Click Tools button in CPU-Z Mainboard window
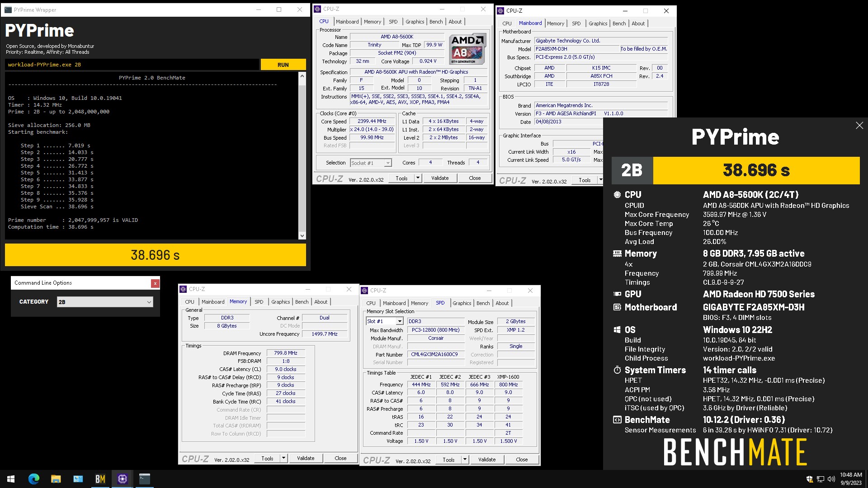 (x=585, y=180)
